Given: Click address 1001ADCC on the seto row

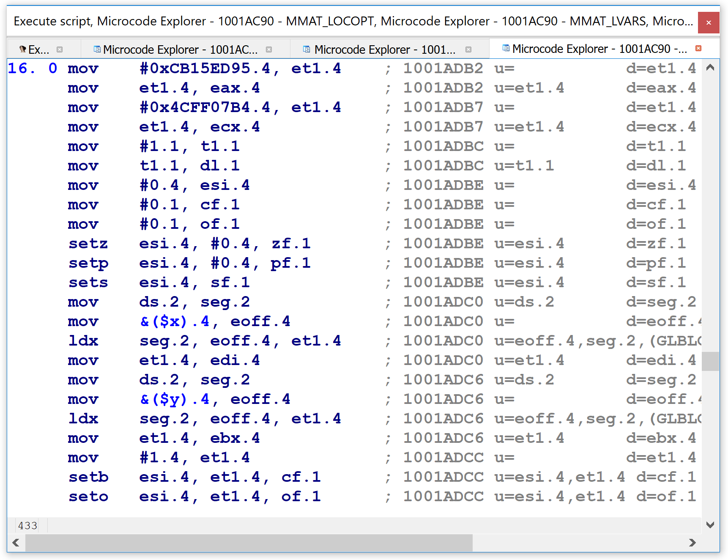Looking at the screenshot, I should [x=443, y=497].
